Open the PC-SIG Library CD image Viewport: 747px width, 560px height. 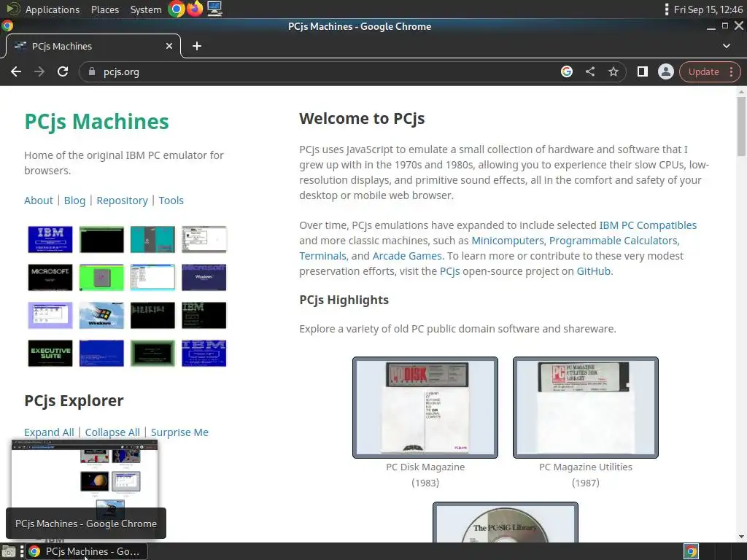[506, 522]
